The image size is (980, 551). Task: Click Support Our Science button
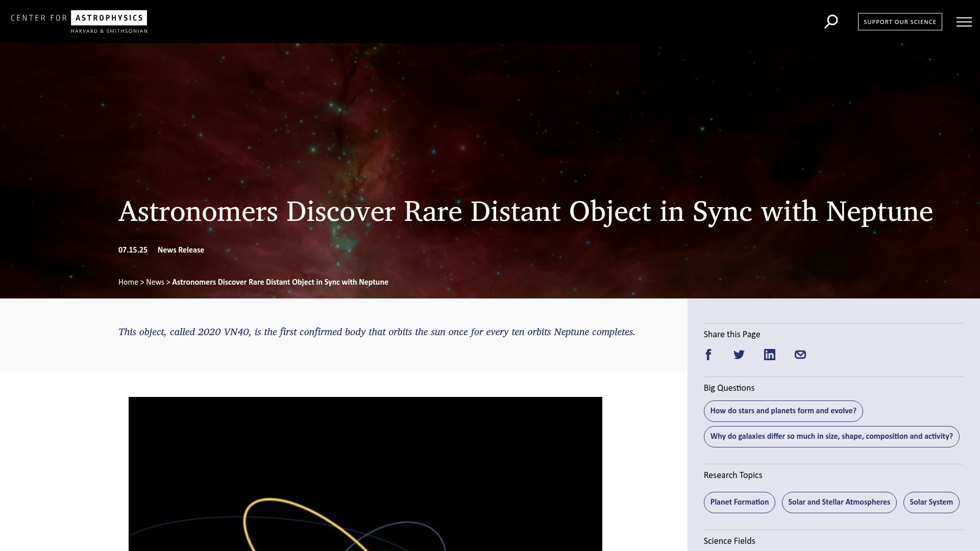coord(900,22)
